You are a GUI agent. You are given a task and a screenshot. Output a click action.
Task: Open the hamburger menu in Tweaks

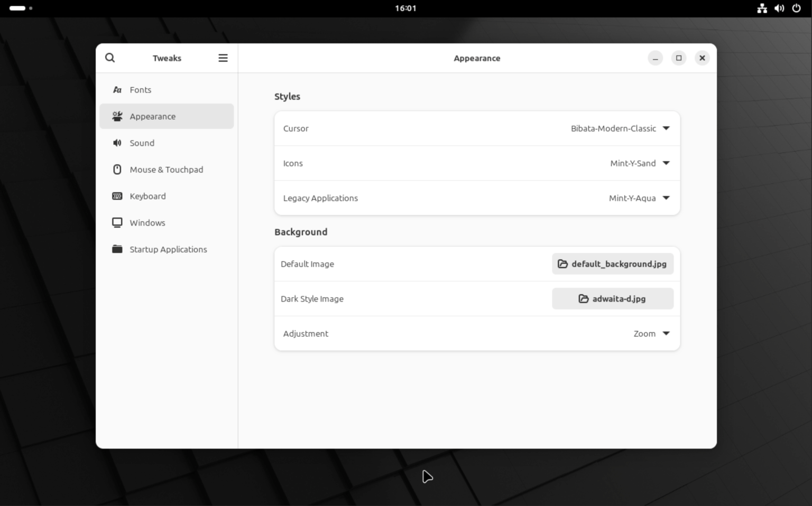pos(223,58)
